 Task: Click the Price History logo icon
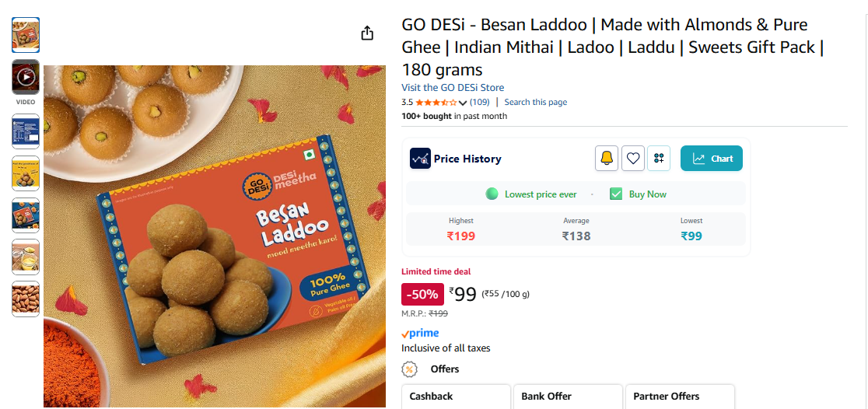[x=420, y=159]
